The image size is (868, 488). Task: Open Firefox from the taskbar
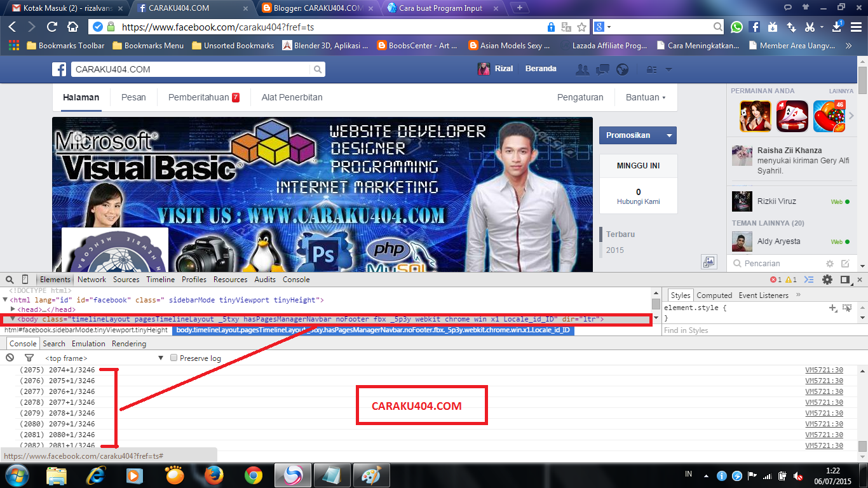(214, 475)
